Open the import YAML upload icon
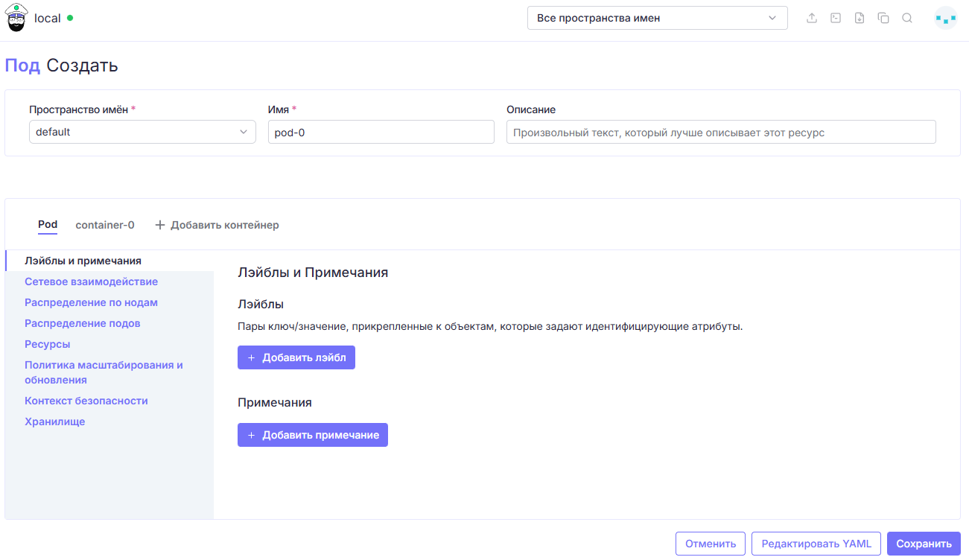The image size is (969, 560). coord(812,18)
